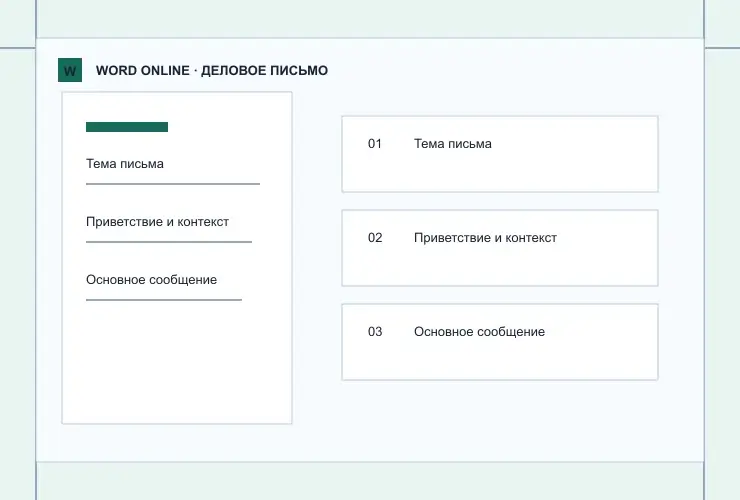
Task: Click the green Word W icon
Action: 70,70
